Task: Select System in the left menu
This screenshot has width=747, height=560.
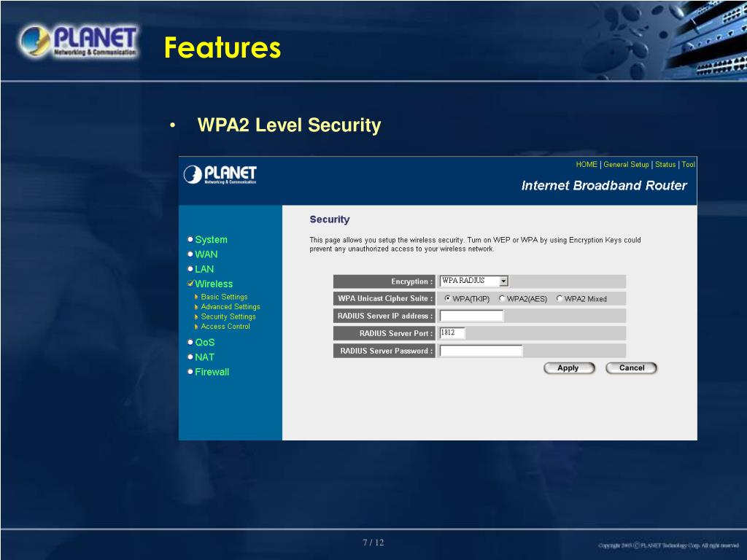Action: [x=211, y=239]
